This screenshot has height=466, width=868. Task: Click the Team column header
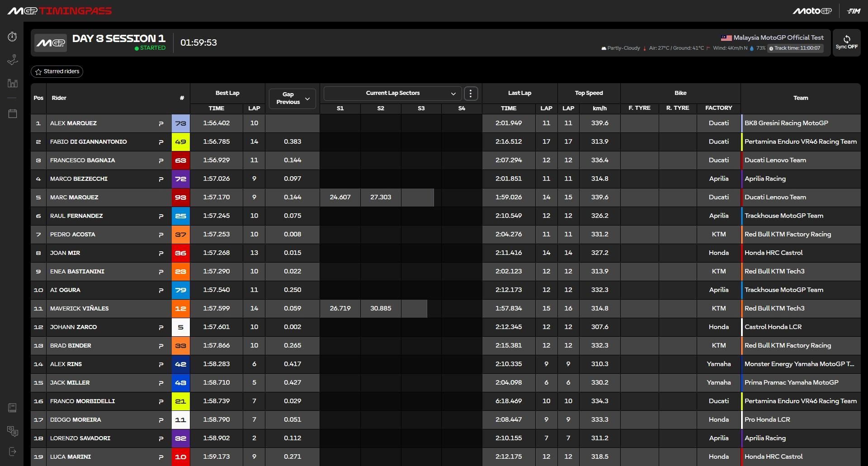(801, 98)
